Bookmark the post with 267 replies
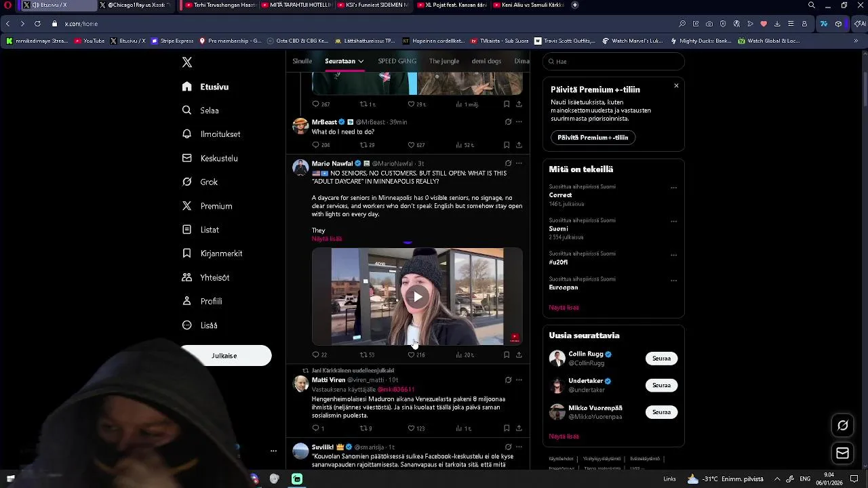Image resolution: width=868 pixels, height=488 pixels. [507, 104]
